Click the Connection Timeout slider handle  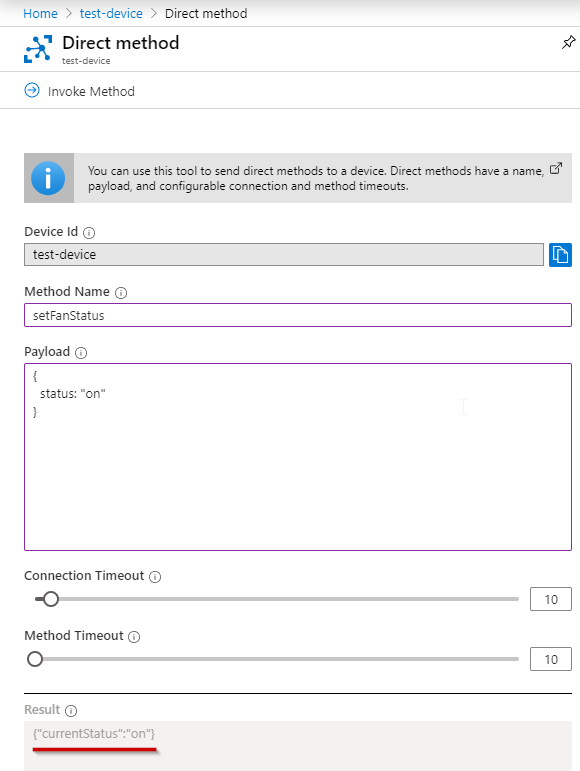pyautogui.click(x=50, y=599)
